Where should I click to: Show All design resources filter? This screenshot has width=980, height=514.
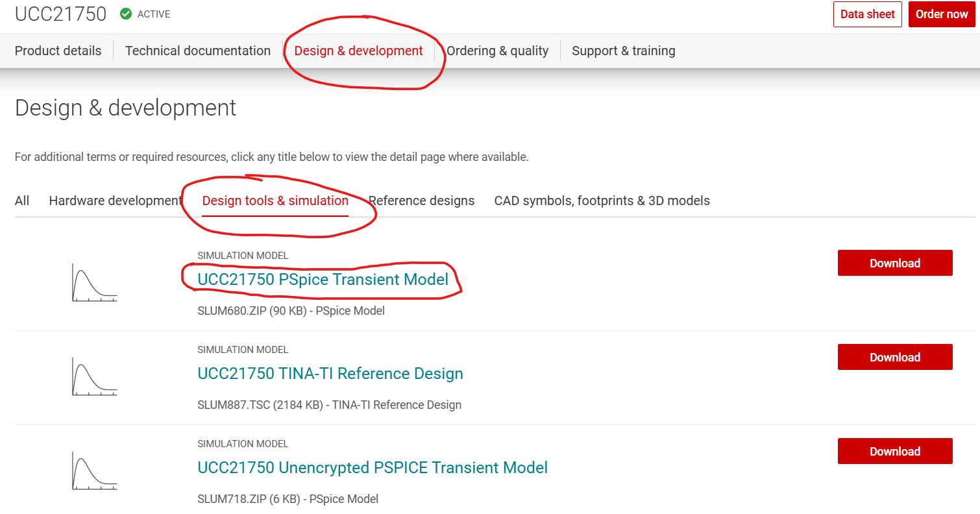[x=22, y=201]
